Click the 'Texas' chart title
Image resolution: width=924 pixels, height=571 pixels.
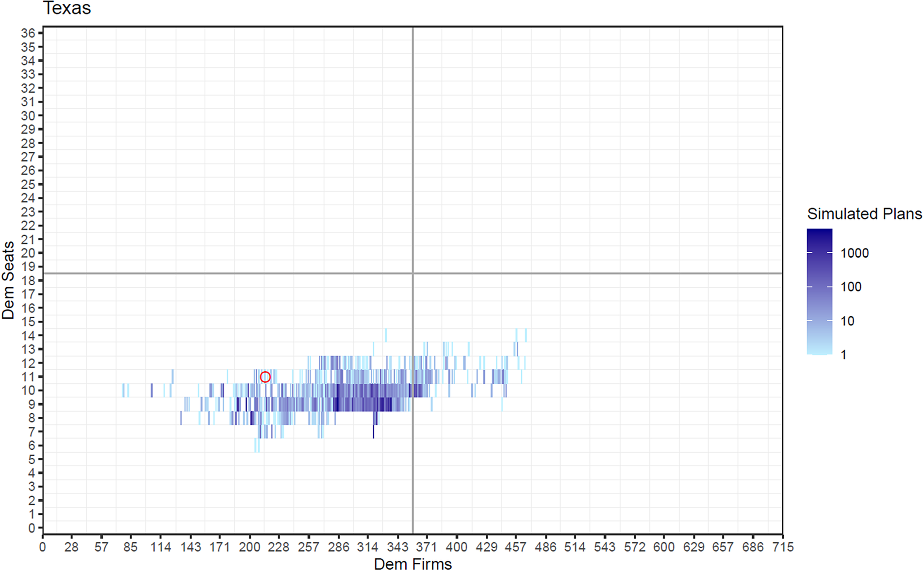pyautogui.click(x=67, y=8)
